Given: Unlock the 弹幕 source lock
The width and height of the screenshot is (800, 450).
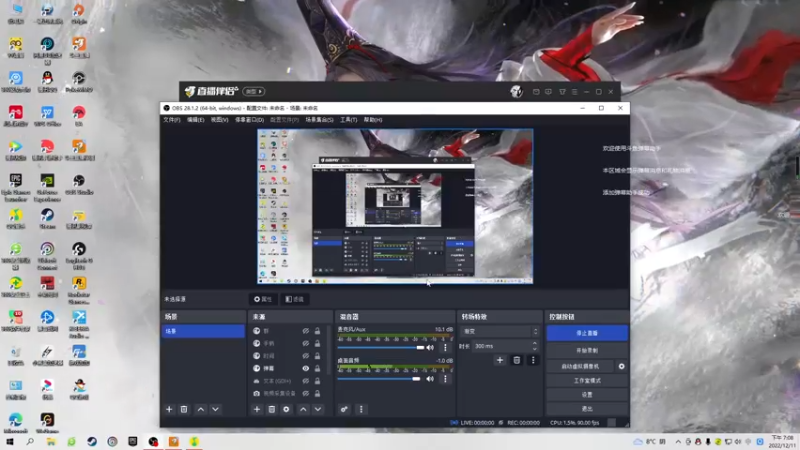Looking at the screenshot, I should click(x=317, y=368).
